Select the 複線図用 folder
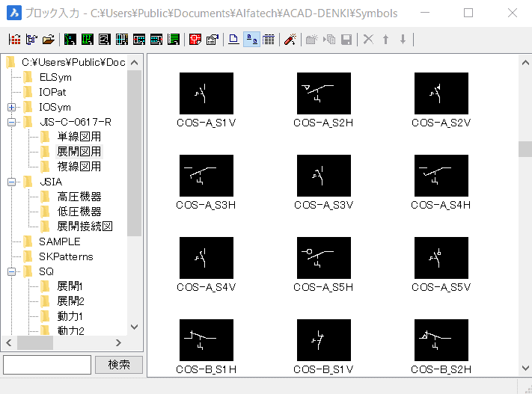The image size is (532, 394). 79,167
